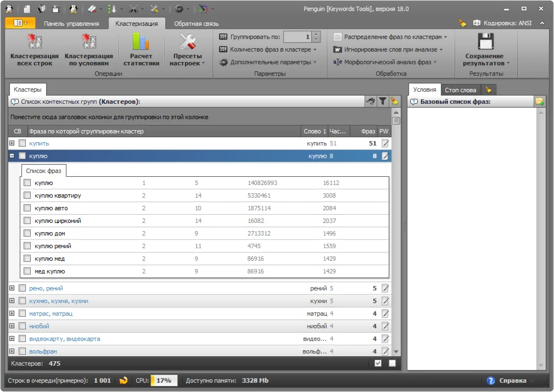
Task: Open Распределение фраз по кластерам dropdown
Action: click(x=391, y=37)
